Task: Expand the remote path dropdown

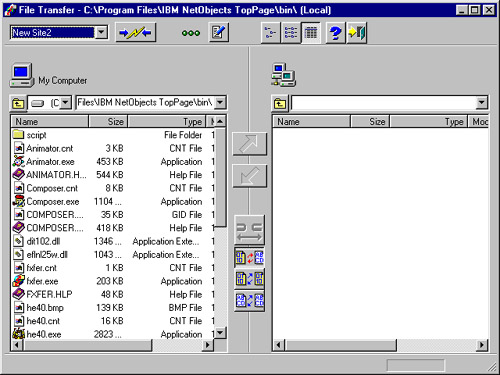Action: tap(482, 102)
